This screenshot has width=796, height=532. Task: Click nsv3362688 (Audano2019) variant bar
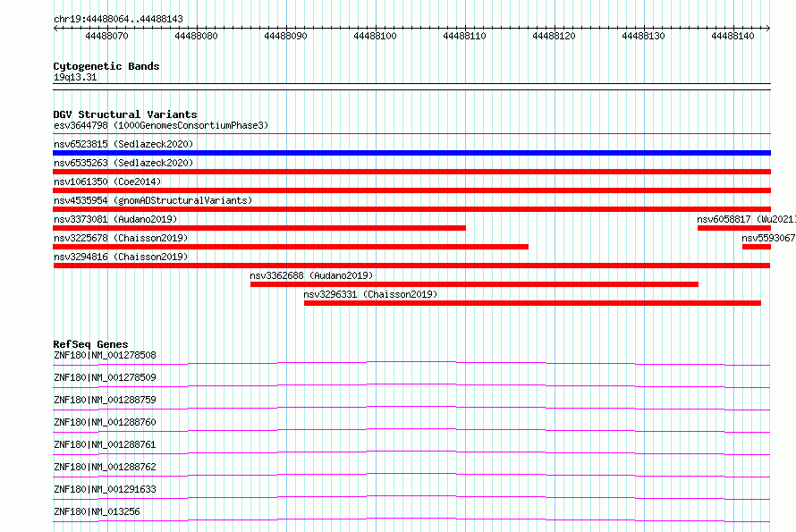(474, 284)
